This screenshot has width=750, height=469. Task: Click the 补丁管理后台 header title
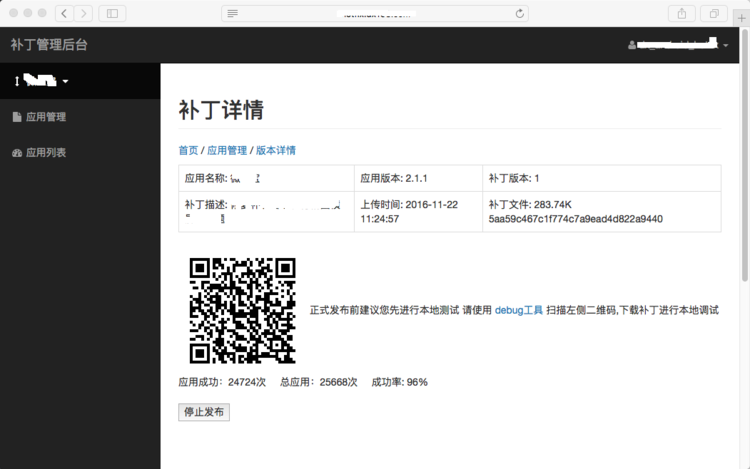(x=49, y=44)
